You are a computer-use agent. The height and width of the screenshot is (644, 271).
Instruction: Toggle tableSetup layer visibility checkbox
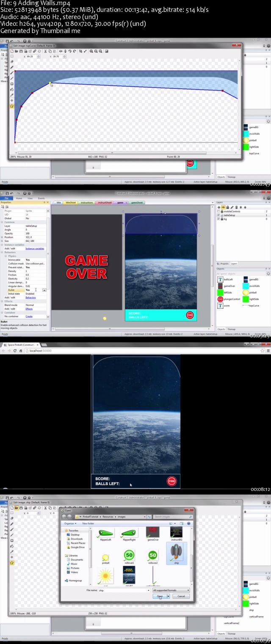point(218,215)
